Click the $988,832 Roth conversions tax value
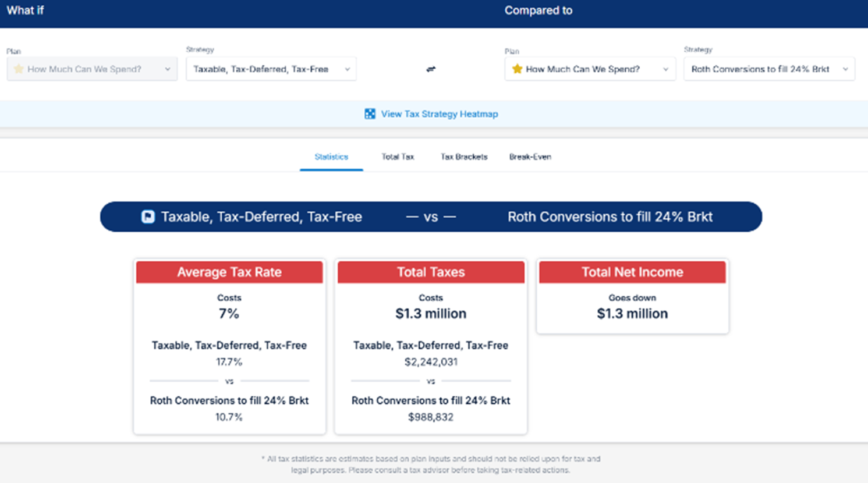Image resolution: width=868 pixels, height=483 pixels. point(431,417)
